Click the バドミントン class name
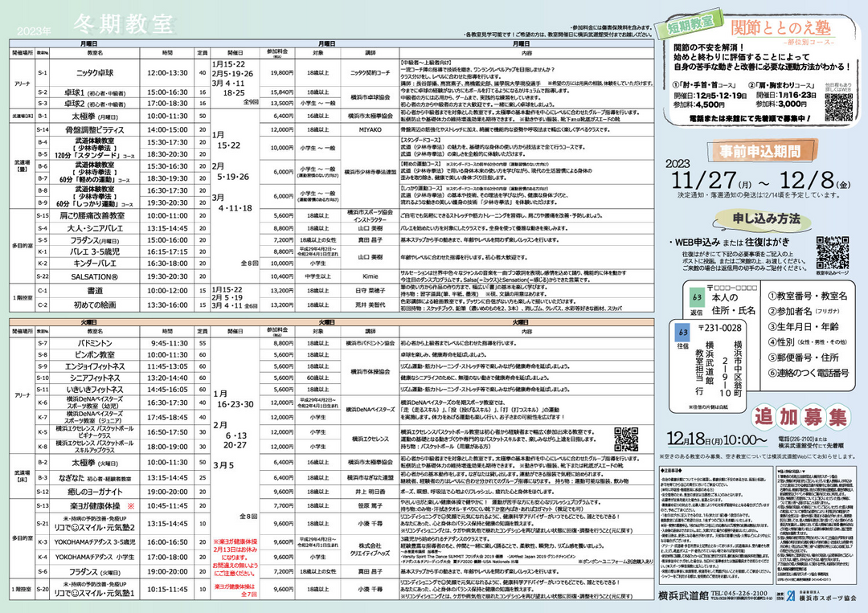 click(95, 344)
